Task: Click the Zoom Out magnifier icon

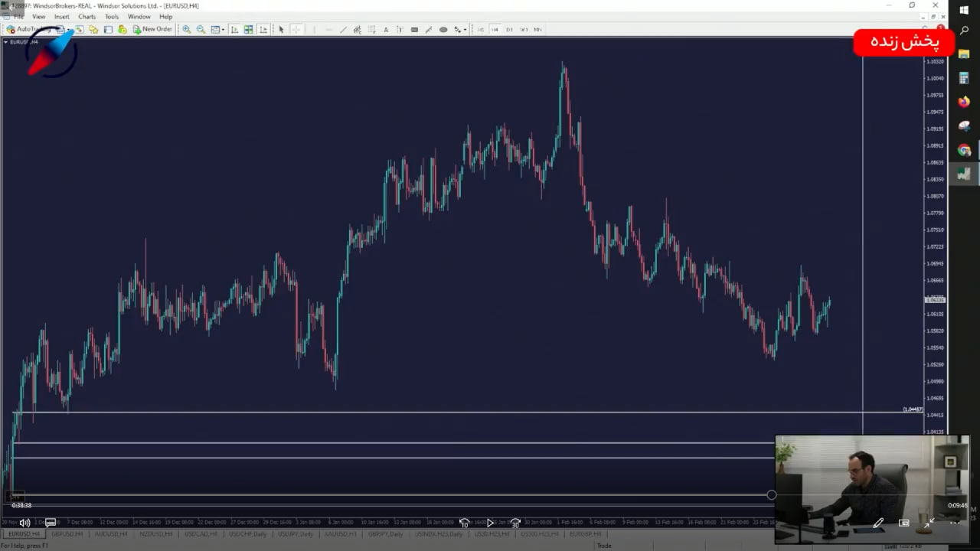Action: pyautogui.click(x=201, y=29)
